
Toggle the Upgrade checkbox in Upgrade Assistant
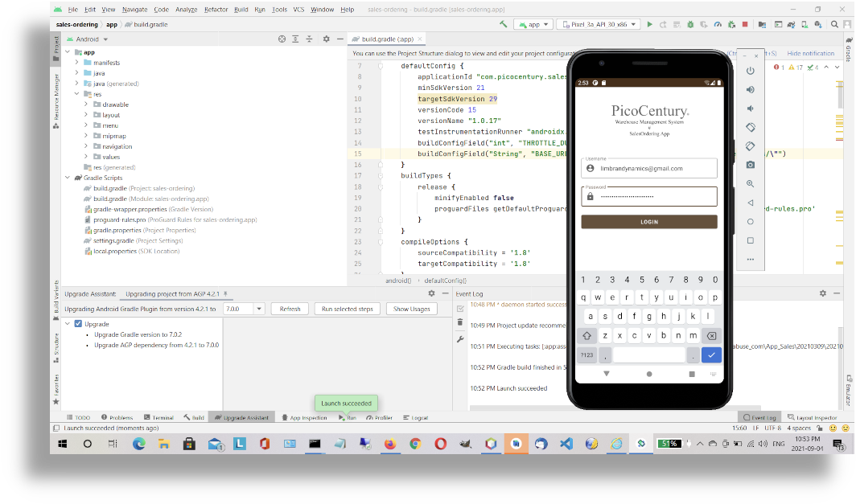pyautogui.click(x=78, y=324)
